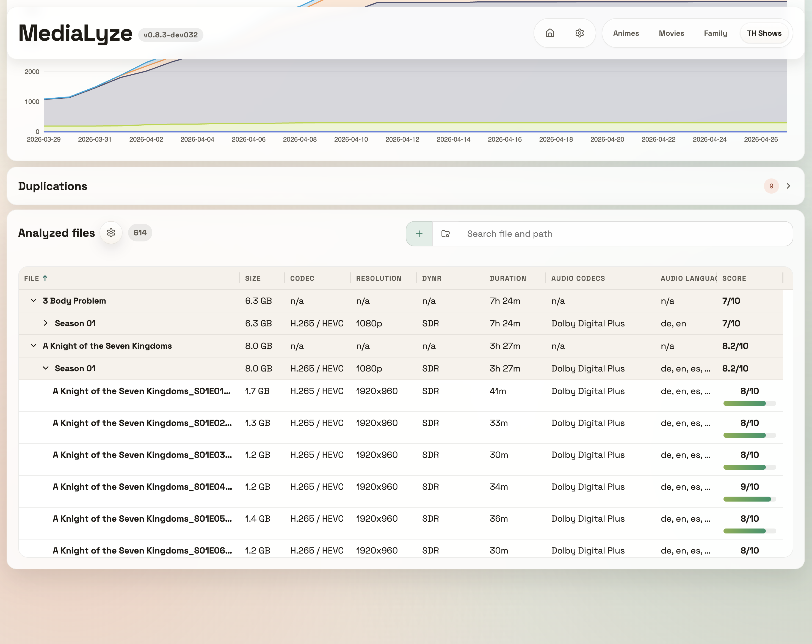Viewport: 812px width, 644px height.
Task: Click the Duplications section title
Action: pyautogui.click(x=53, y=186)
